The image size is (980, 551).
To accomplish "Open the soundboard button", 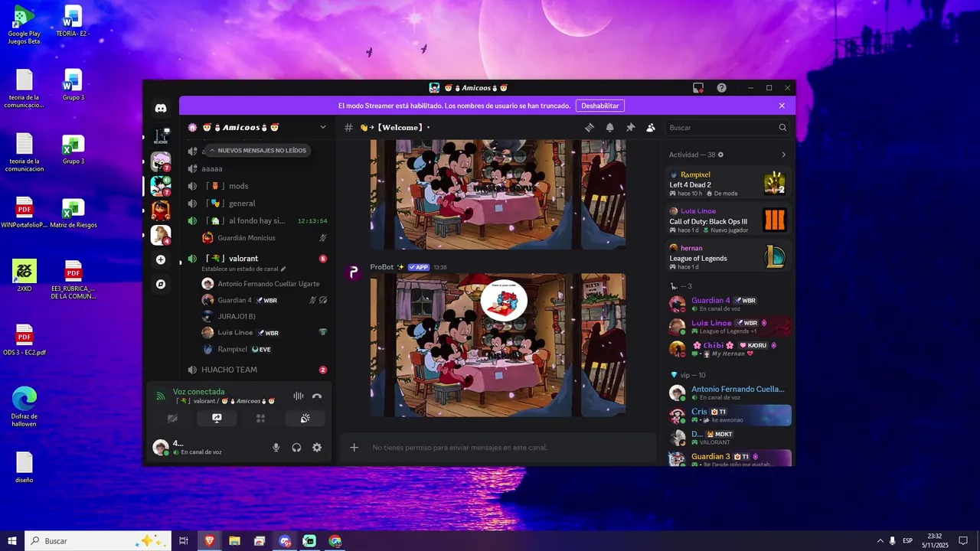I will pos(305,419).
